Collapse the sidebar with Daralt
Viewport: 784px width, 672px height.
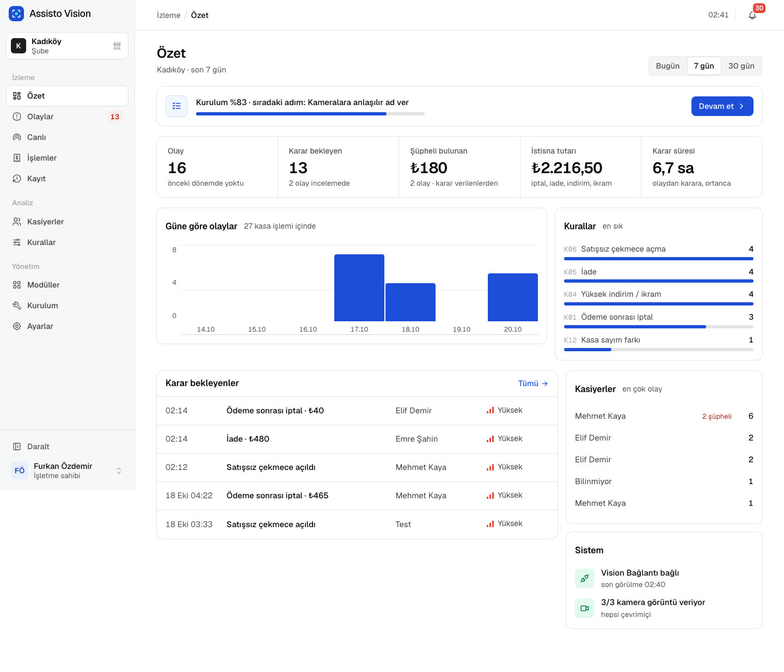coord(68,447)
